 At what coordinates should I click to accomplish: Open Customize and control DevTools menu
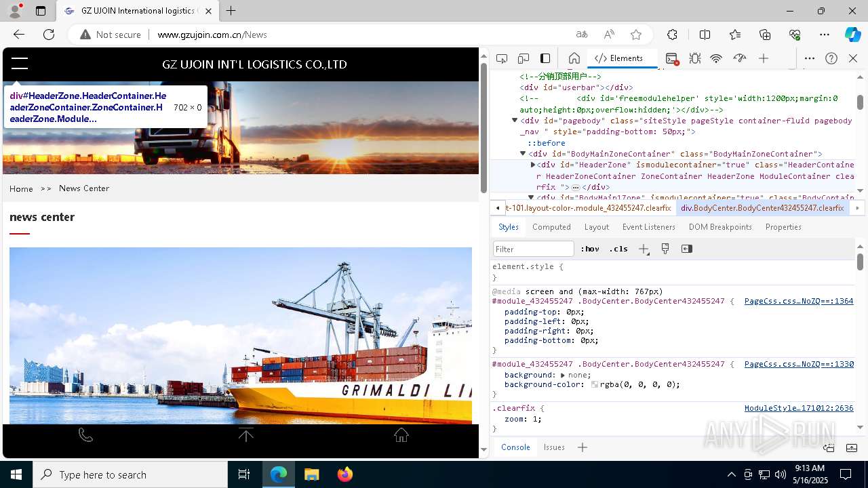pyautogui.click(x=810, y=58)
